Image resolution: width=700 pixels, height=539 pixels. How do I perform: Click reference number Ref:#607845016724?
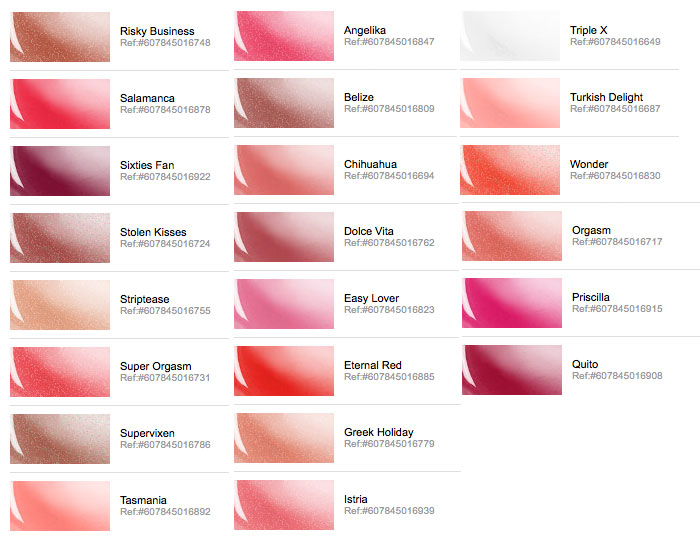pos(165,244)
